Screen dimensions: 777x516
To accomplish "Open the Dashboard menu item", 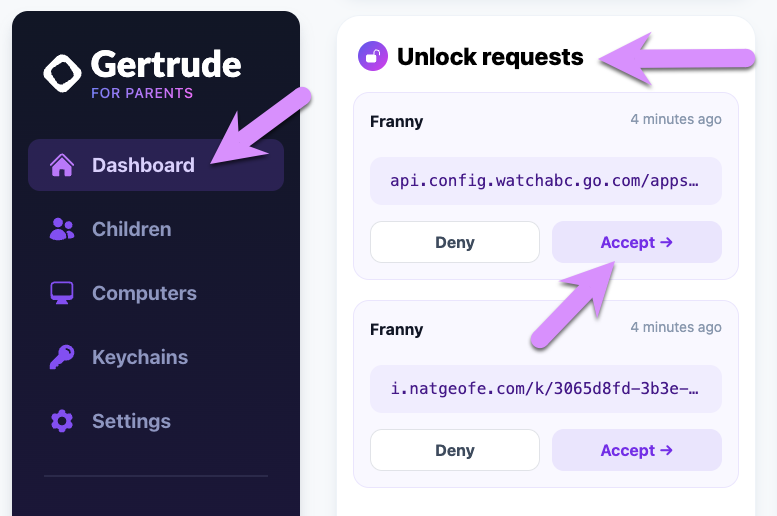I will (156, 165).
